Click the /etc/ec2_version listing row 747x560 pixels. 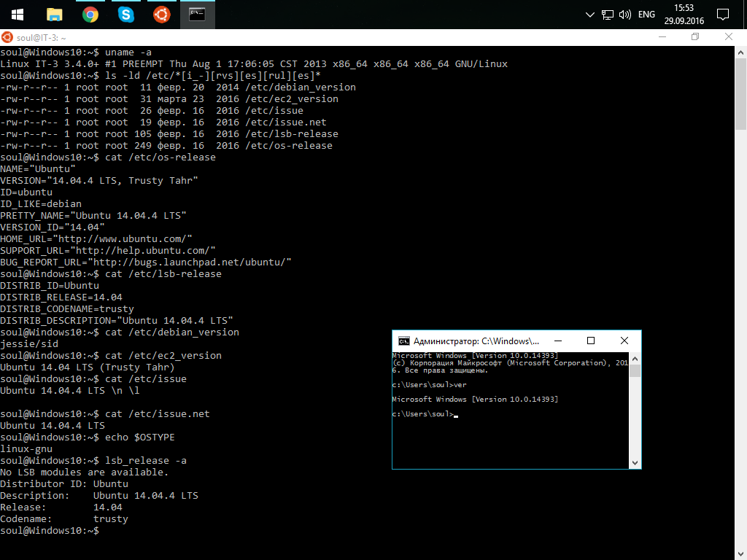pyautogui.click(x=169, y=99)
